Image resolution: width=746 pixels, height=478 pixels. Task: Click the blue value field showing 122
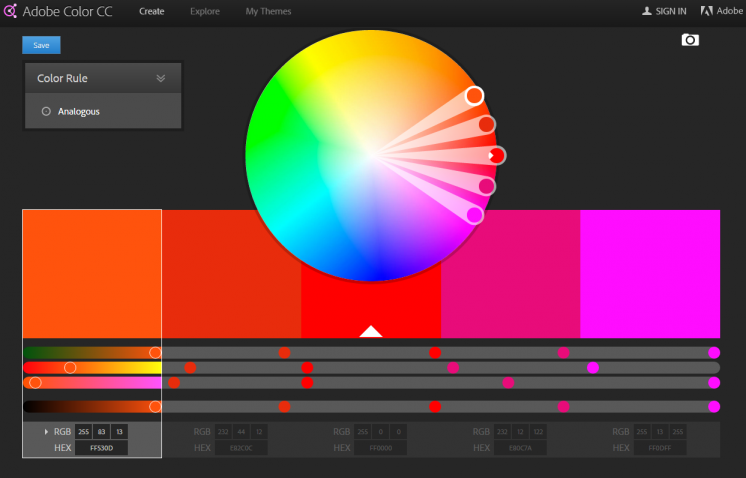tap(538, 431)
